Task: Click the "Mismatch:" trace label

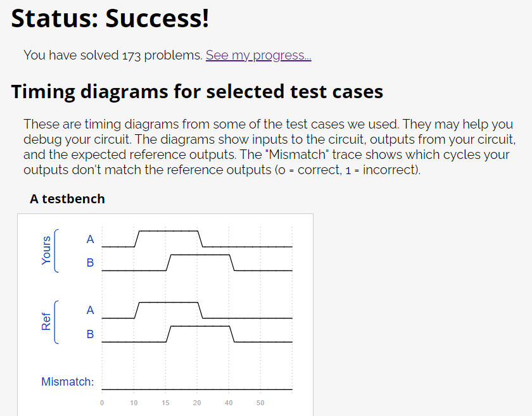Action: (68, 381)
